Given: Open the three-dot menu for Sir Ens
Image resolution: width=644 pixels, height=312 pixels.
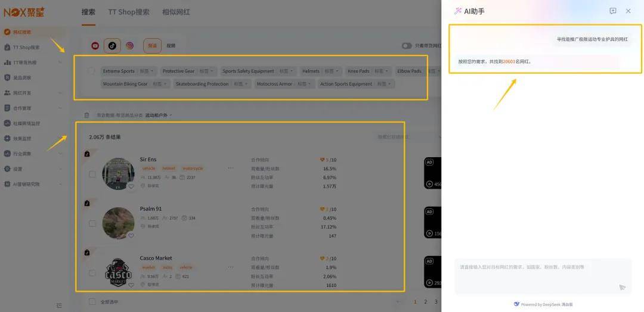Looking at the screenshot, I should (x=231, y=168).
